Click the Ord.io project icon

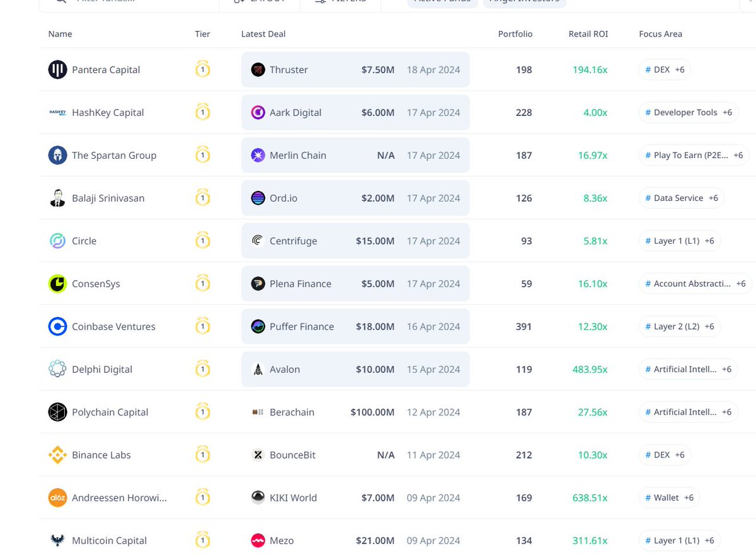[x=258, y=198]
